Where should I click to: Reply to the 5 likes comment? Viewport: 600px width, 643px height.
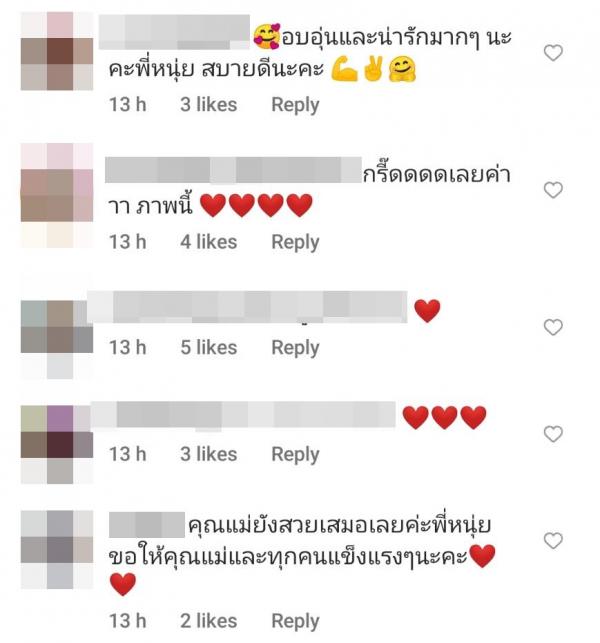(295, 348)
